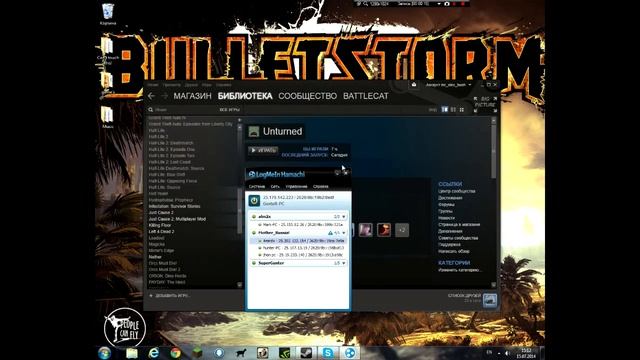Open the Hamachi Система menu
This screenshot has width=640, height=360.
pos(257,187)
